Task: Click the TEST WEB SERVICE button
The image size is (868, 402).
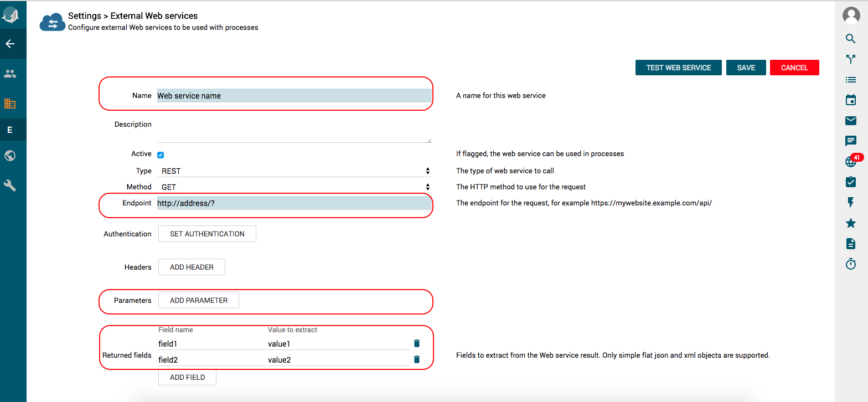Action: click(x=679, y=68)
